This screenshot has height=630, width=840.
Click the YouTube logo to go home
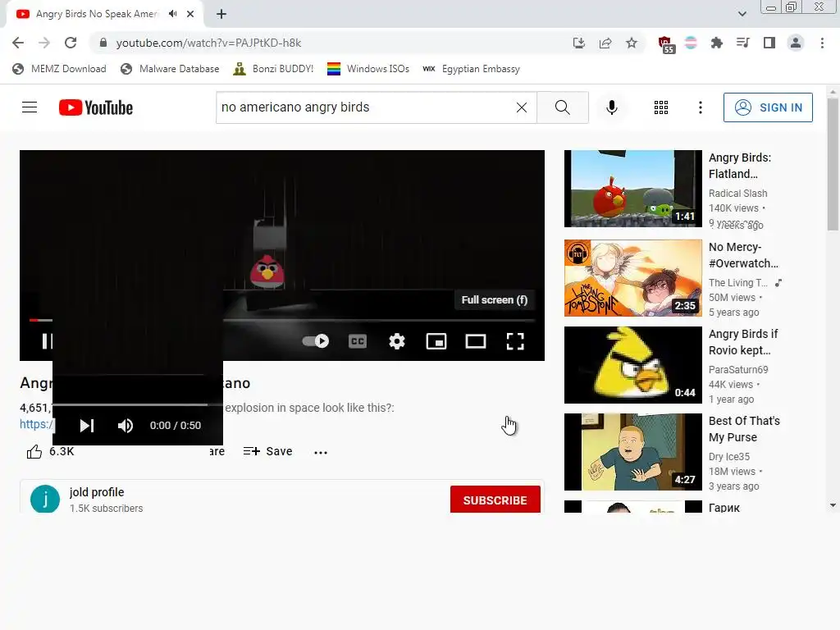(x=96, y=107)
